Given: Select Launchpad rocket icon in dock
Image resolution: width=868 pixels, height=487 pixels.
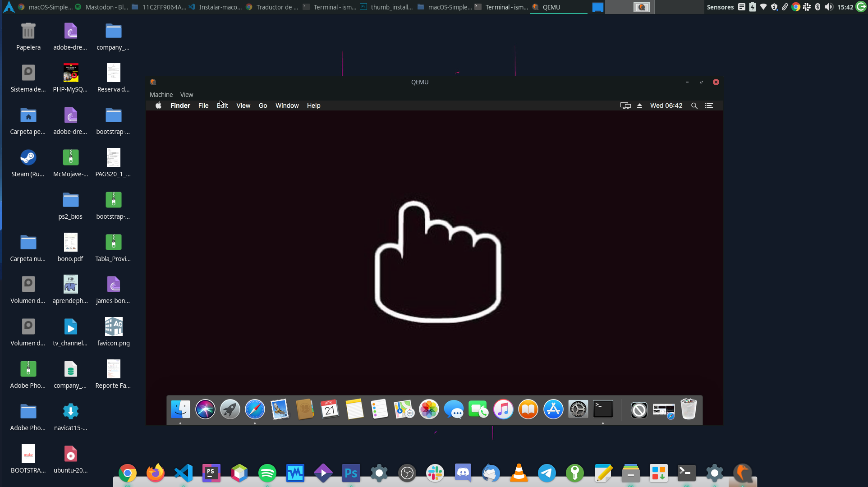Looking at the screenshot, I should [x=230, y=409].
